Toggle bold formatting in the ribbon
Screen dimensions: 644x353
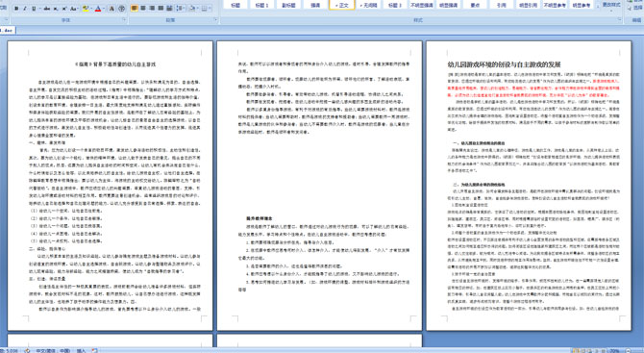click(16, 9)
